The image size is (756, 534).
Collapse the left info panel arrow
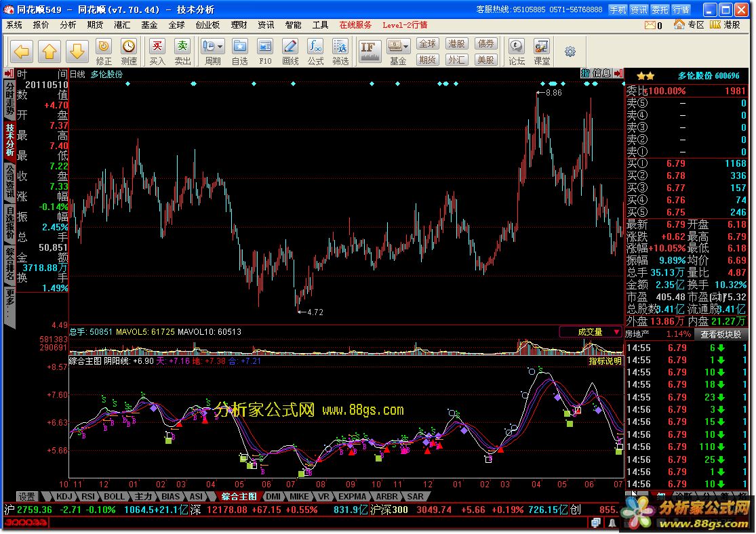(9, 73)
